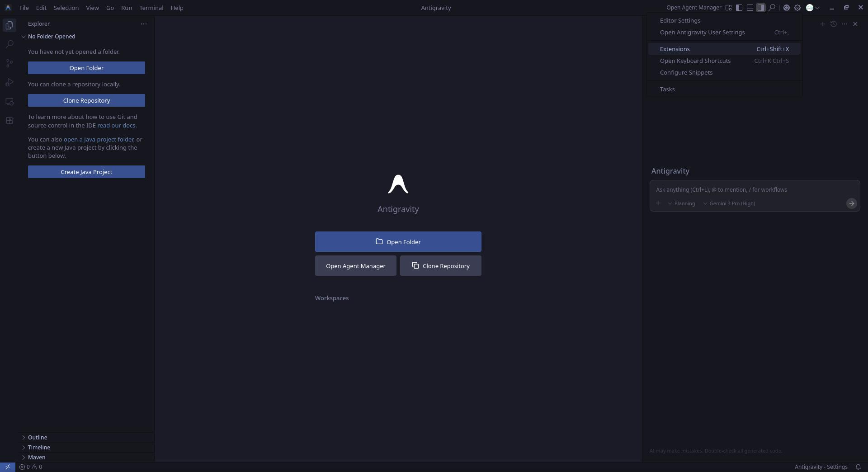
Task: Expand the Timeline section
Action: coord(86,448)
